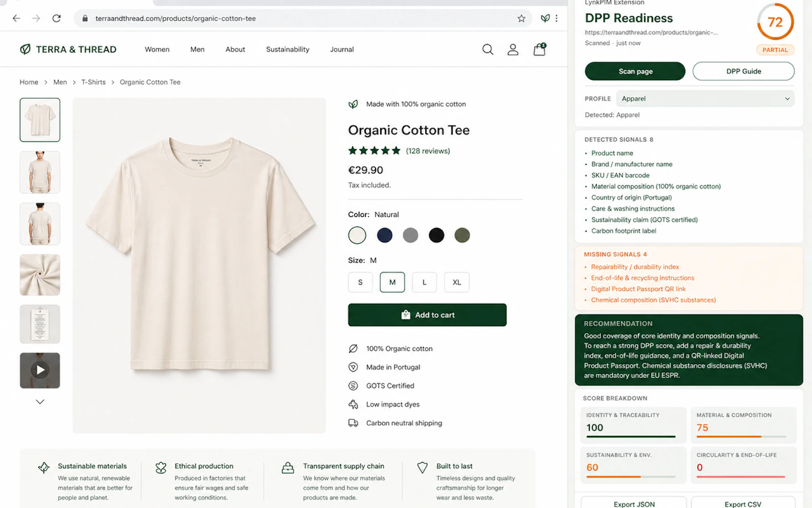Click the T-Shirts breadcrumb link

coord(93,82)
